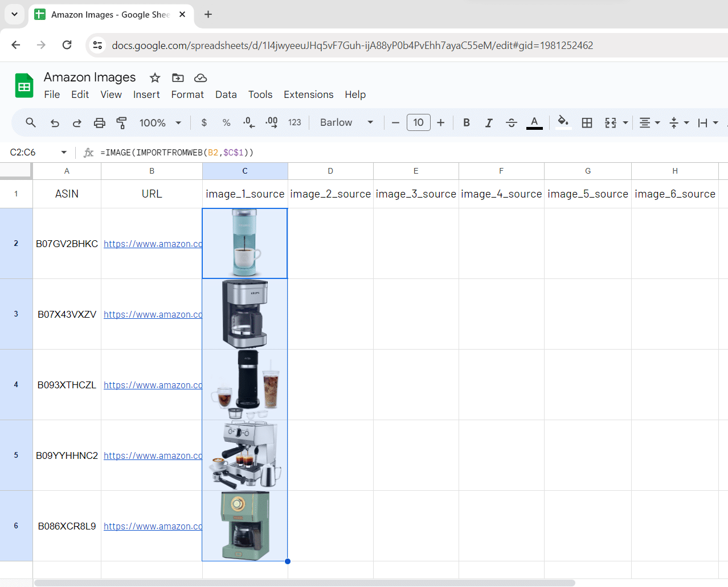This screenshot has width=728, height=587.
Task: Click Format as currency dollar icon
Action: (204, 122)
